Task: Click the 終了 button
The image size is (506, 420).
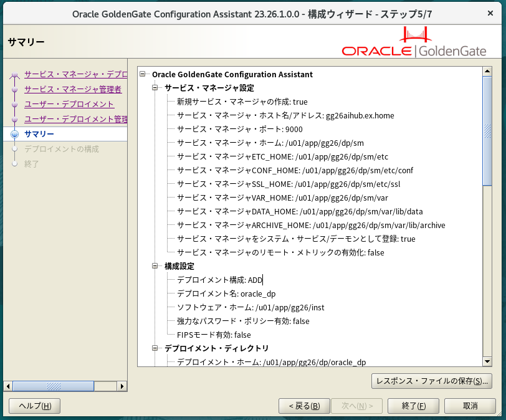Action: point(413,406)
